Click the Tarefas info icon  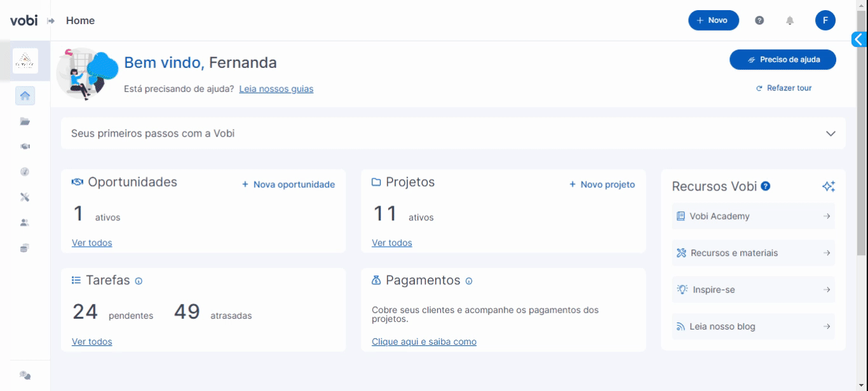[x=139, y=281]
